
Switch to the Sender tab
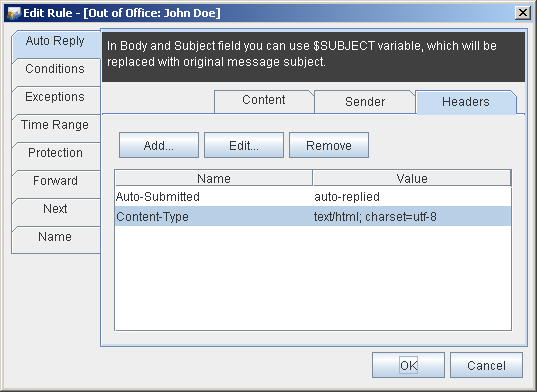365,102
